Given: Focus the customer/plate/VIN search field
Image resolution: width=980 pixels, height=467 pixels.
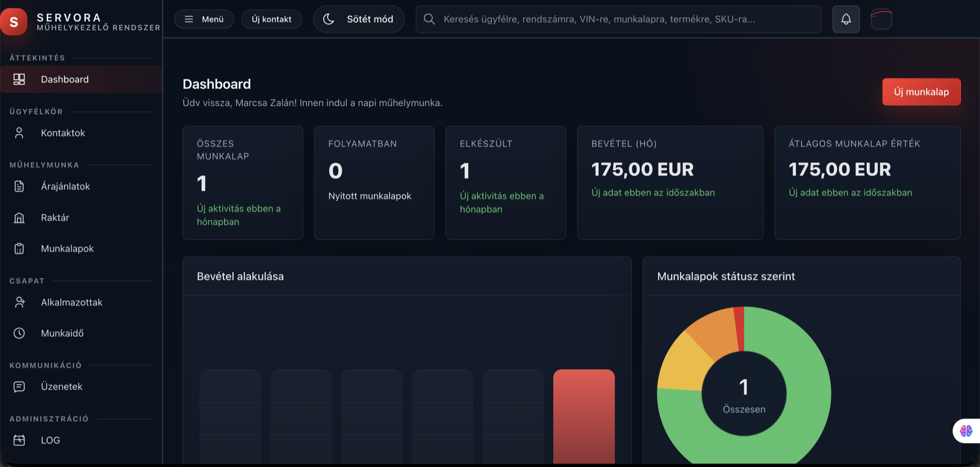Looking at the screenshot, I should click(x=618, y=19).
